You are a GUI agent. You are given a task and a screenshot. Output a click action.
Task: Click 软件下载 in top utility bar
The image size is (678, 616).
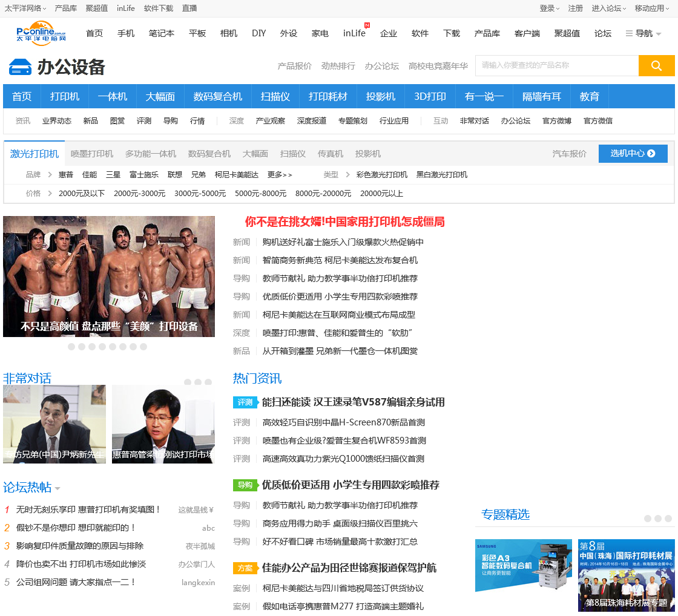click(x=158, y=8)
